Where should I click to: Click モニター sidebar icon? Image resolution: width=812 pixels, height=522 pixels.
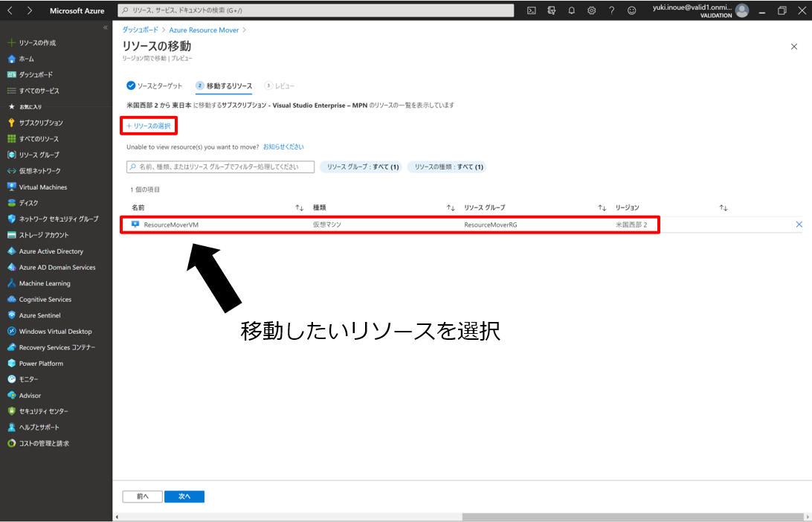(x=11, y=379)
